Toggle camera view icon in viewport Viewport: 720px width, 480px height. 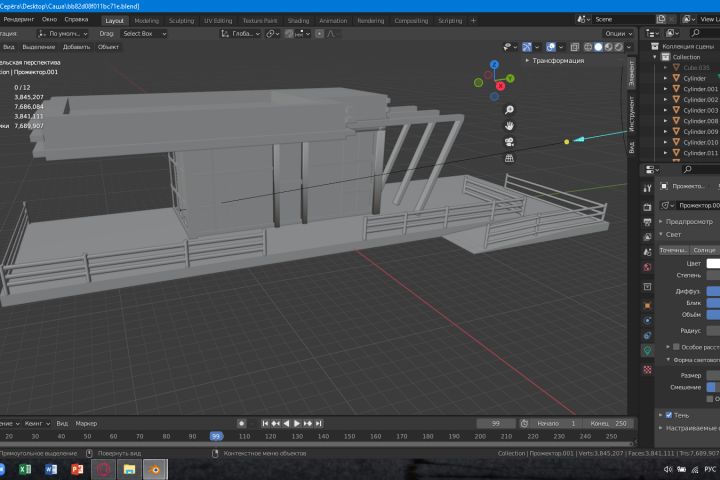tap(509, 142)
